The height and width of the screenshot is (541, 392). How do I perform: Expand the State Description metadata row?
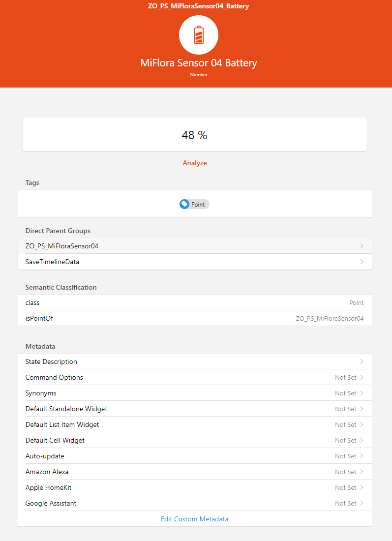coord(194,361)
